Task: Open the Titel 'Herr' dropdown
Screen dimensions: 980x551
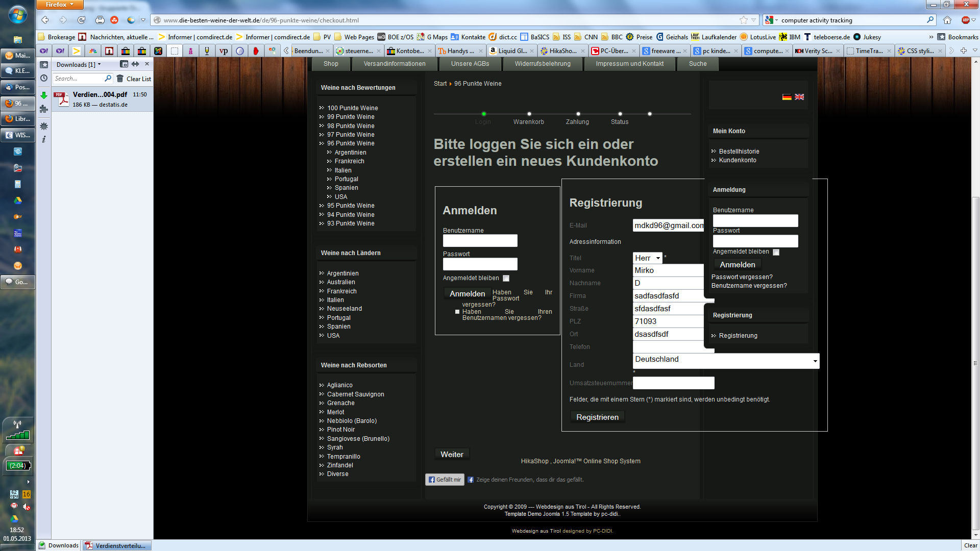Action: 647,258
